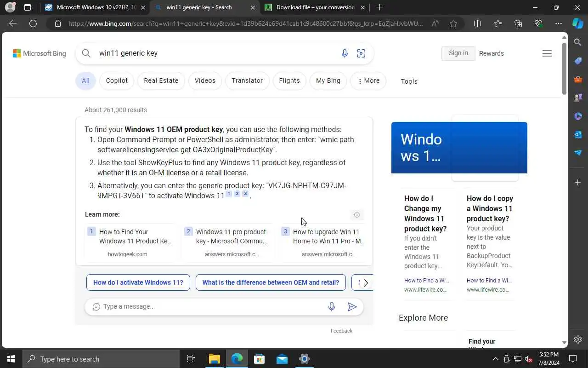Open split screen icon in toolbar
The height and width of the screenshot is (368, 588).
(477, 23)
